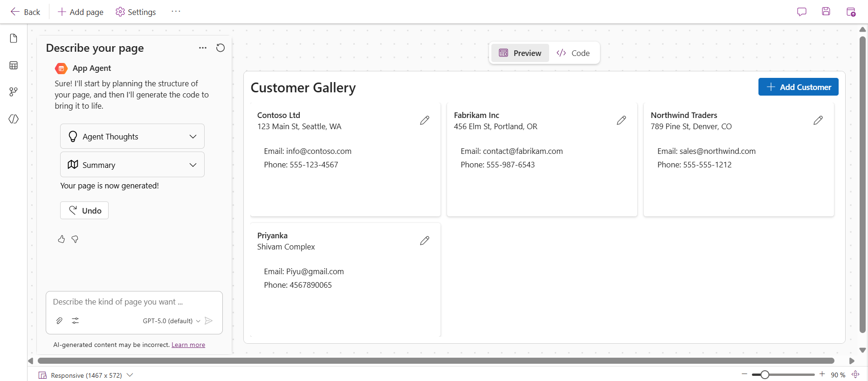868x381 pixels.
Task: Open the top toolbar overflow ellipsis menu
Action: tap(176, 11)
